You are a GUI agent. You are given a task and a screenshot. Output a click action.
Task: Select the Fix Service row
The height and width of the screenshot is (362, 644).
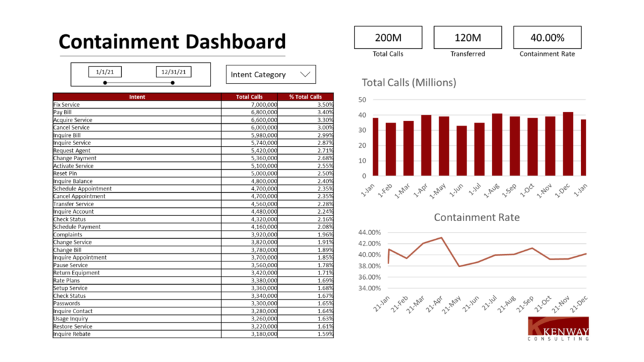(193, 105)
